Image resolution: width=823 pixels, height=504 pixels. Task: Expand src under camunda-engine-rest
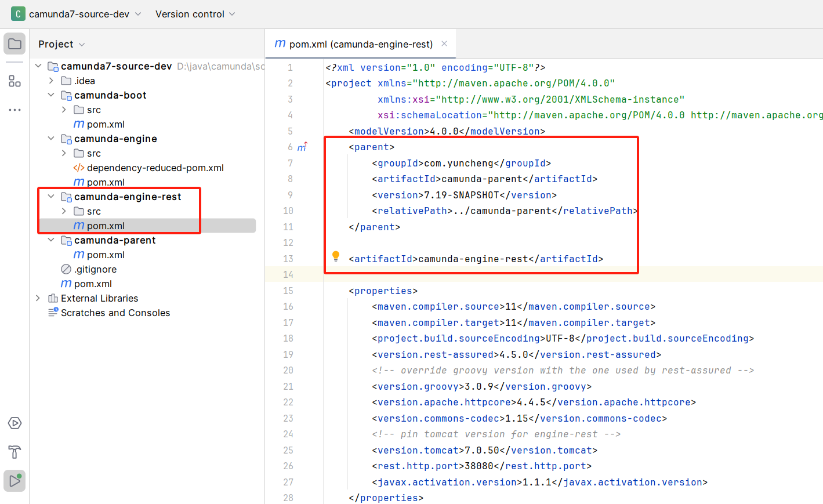[x=64, y=211]
